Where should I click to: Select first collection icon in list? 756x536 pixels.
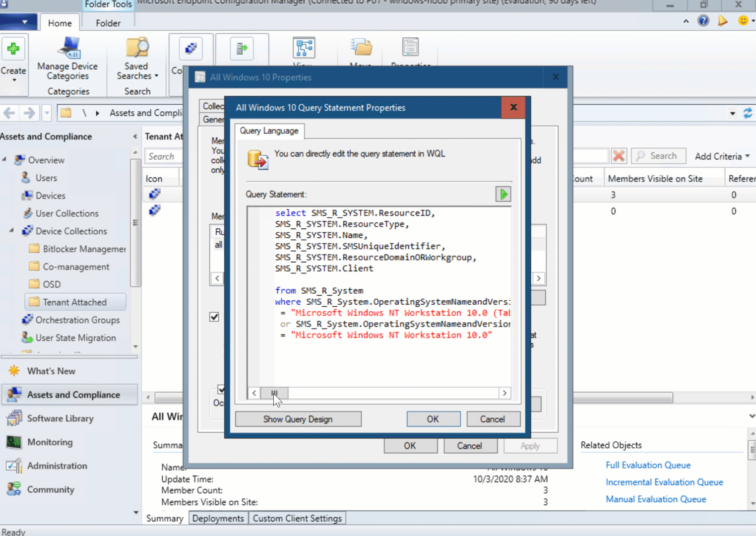tap(155, 194)
